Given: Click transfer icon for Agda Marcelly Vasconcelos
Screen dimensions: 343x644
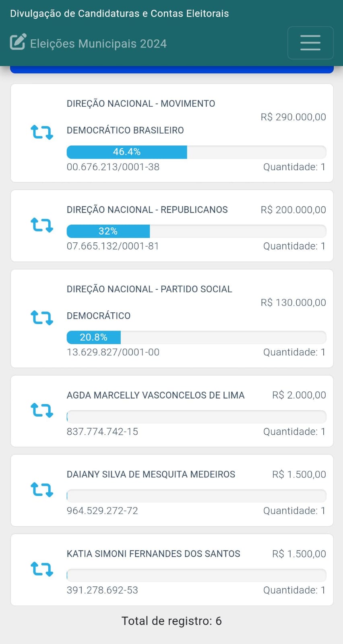Looking at the screenshot, I should tap(42, 410).
